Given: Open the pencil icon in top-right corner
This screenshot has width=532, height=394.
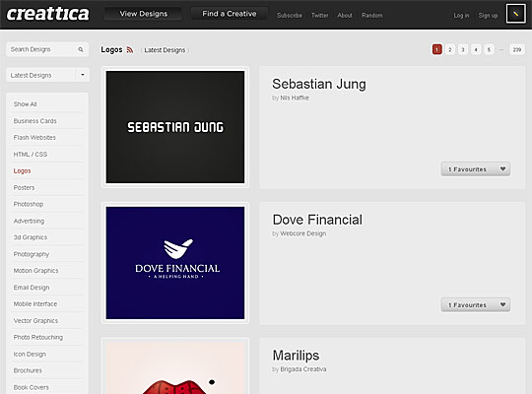Looking at the screenshot, I should tap(515, 14).
